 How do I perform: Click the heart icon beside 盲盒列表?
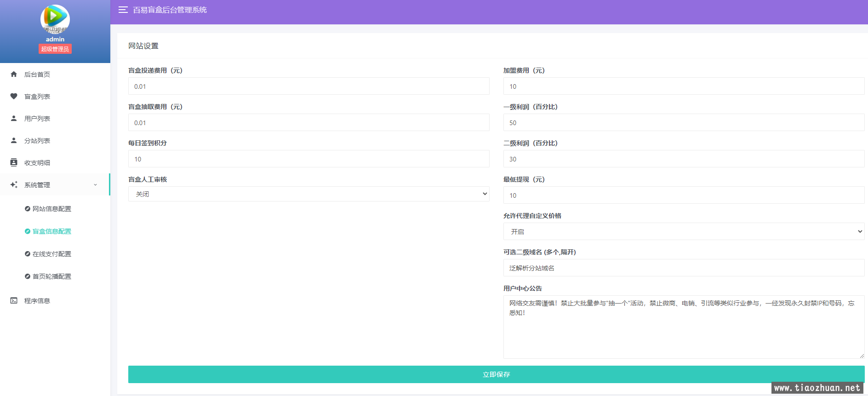pos(14,96)
